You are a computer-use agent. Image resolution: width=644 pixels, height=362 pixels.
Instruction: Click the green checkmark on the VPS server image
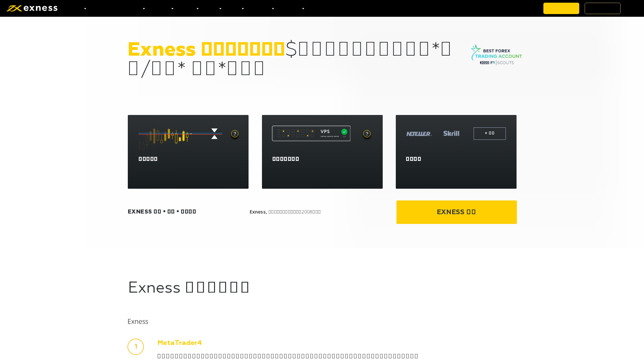344,131
